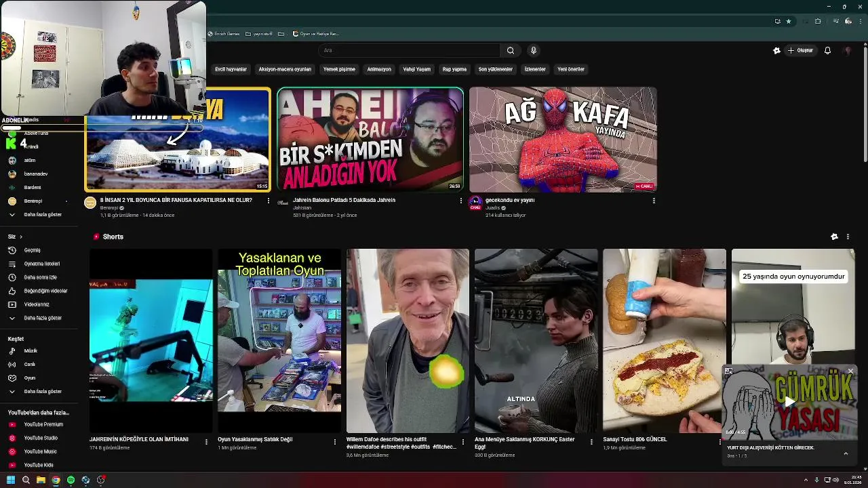Open the Bentropi subscription channel
Viewport: 868px width, 488px height.
tap(41, 201)
